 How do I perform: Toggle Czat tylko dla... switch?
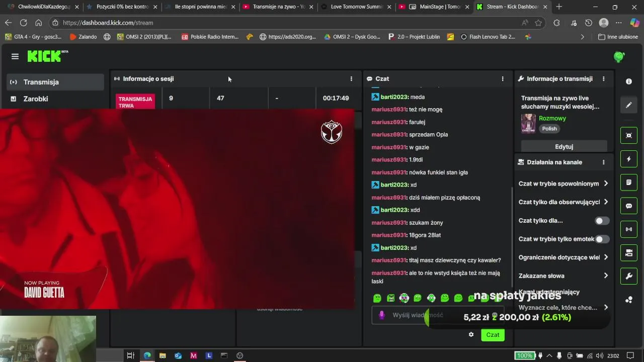tap(602, 221)
